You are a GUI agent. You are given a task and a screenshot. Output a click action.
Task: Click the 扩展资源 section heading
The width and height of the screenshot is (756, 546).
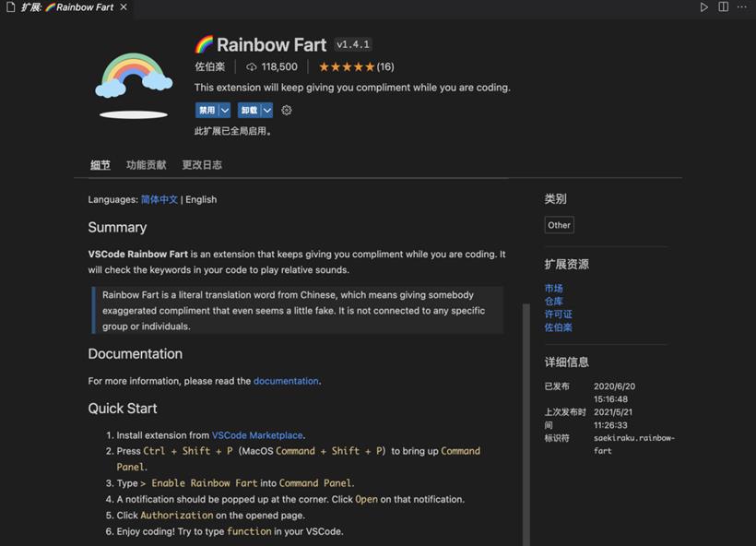pyautogui.click(x=566, y=265)
